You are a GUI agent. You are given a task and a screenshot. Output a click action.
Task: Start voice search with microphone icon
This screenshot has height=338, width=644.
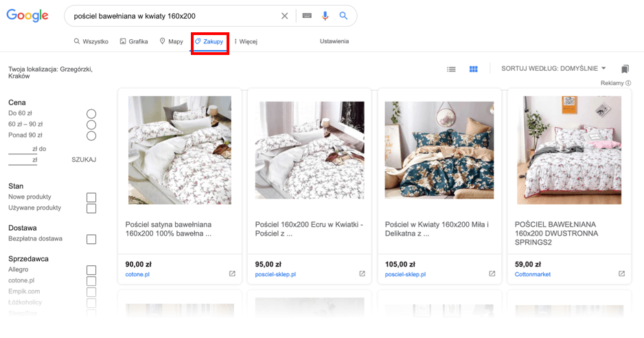[325, 16]
